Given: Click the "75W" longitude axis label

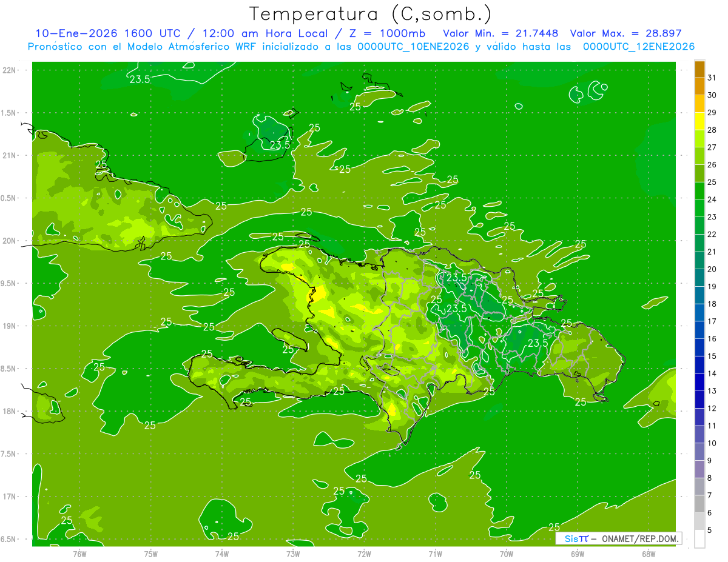Looking at the screenshot, I should (150, 554).
